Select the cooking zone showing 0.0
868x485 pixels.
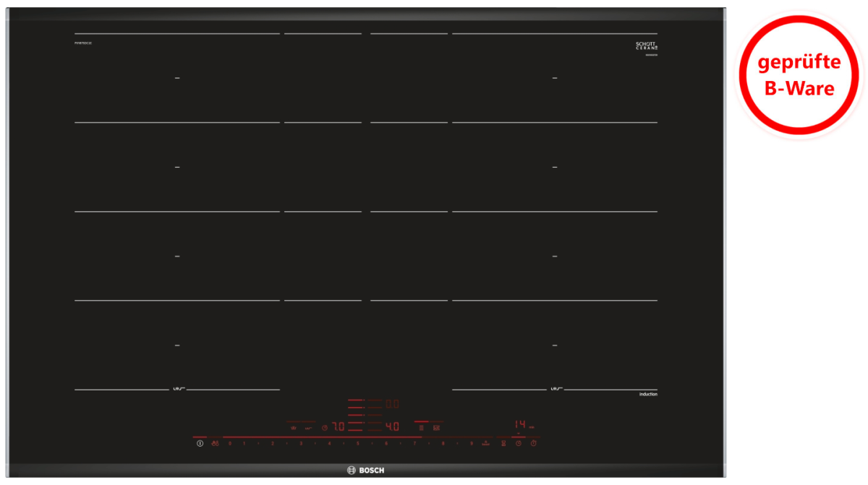[x=392, y=404]
